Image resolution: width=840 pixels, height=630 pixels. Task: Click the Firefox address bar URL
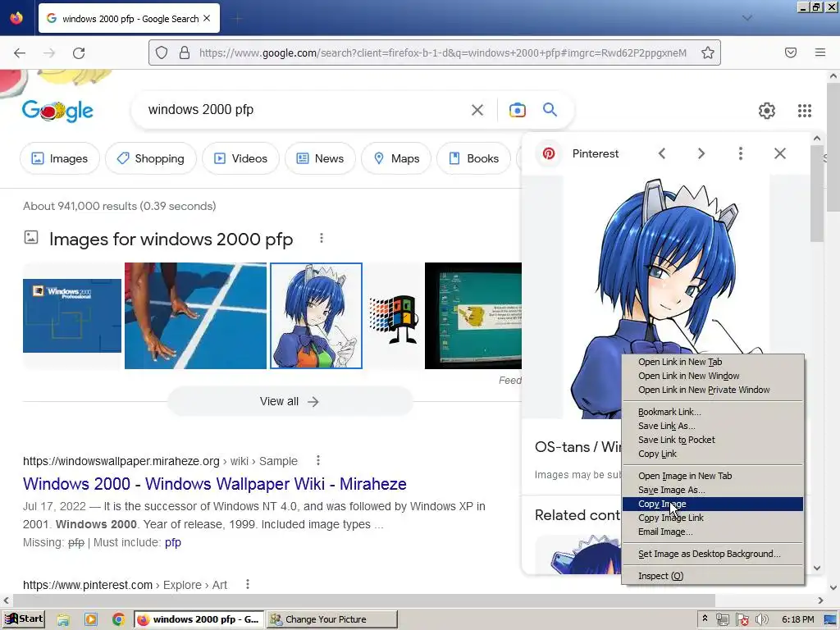click(x=442, y=52)
